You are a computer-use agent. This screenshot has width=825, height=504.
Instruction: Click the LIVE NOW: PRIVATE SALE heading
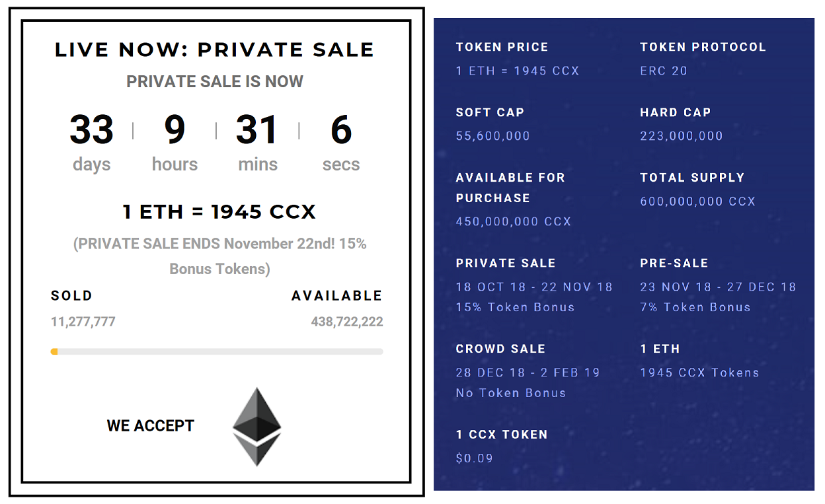[215, 50]
